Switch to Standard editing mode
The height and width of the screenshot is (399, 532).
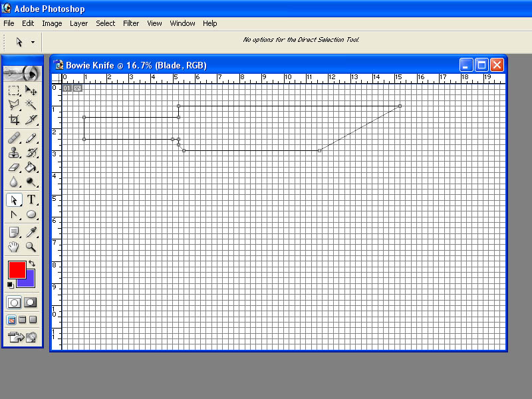[x=14, y=303]
